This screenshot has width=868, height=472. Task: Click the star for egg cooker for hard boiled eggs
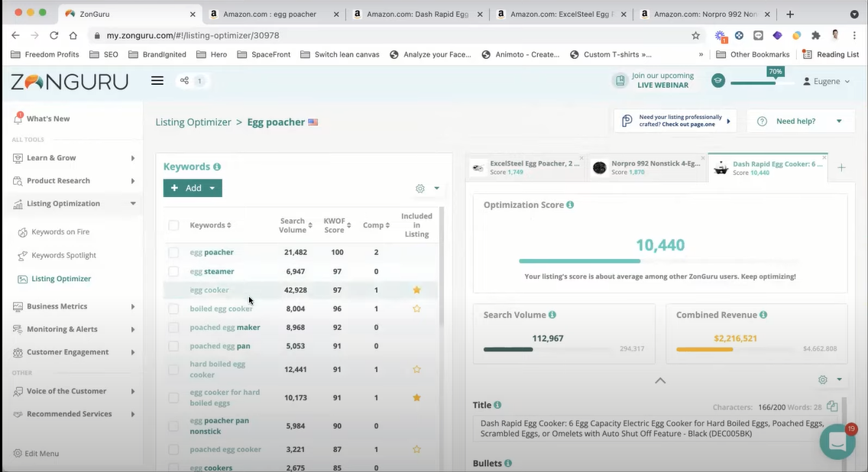coord(417,397)
